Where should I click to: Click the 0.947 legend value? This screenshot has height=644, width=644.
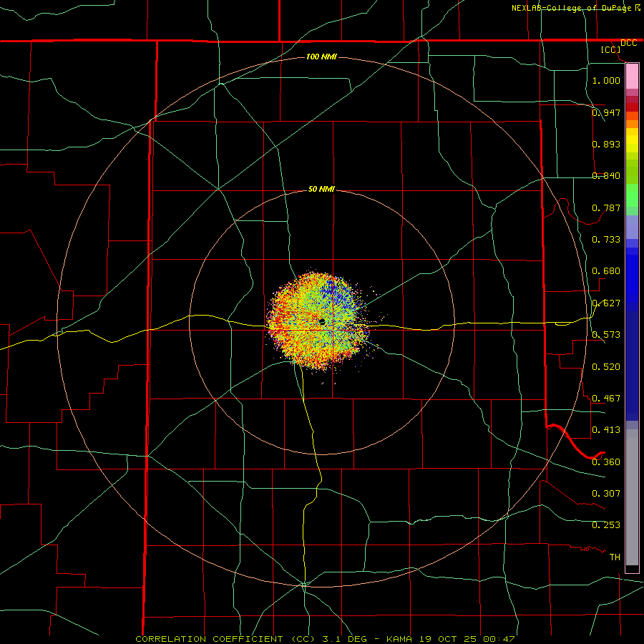[x=606, y=112]
